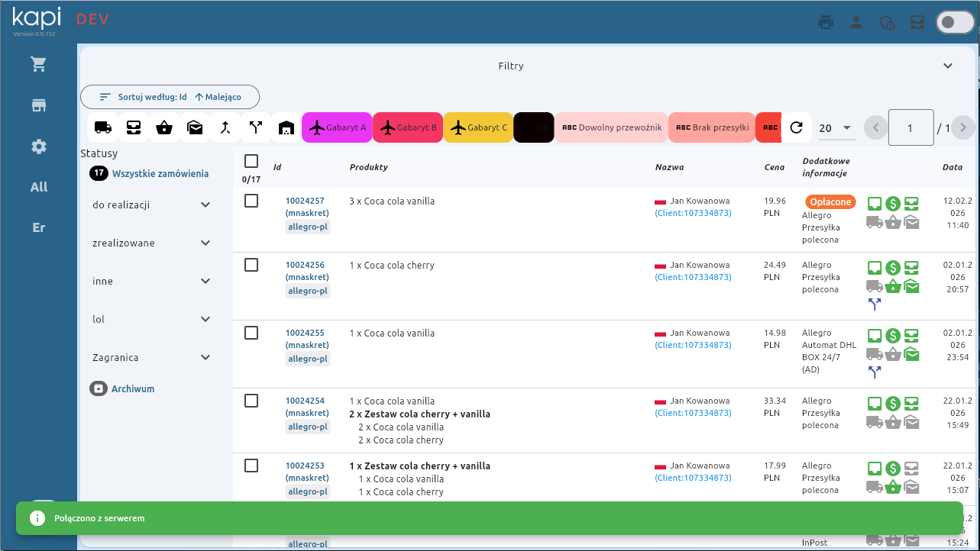Click the printer icon in header
The width and height of the screenshot is (980, 551).
pyautogui.click(x=826, y=22)
